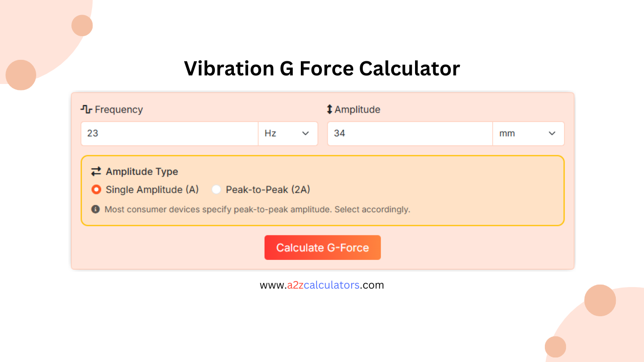Click the Frequency input field containing 23
Image resolution: width=644 pixels, height=362 pixels.
[169, 133]
